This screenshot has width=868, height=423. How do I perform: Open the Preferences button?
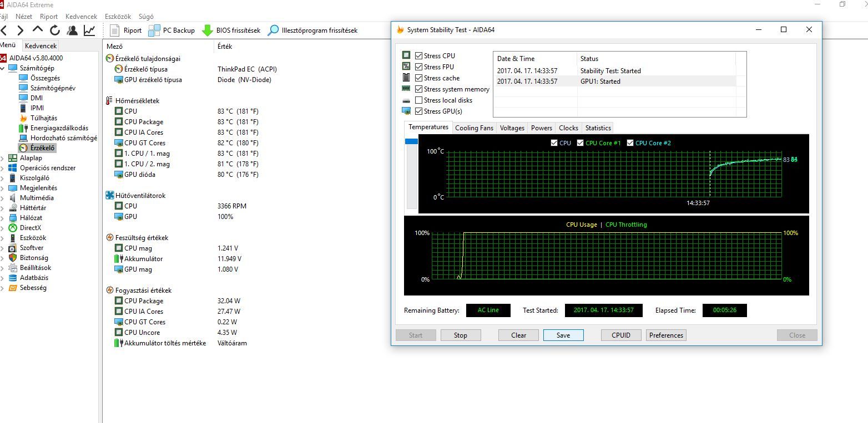[x=666, y=335]
